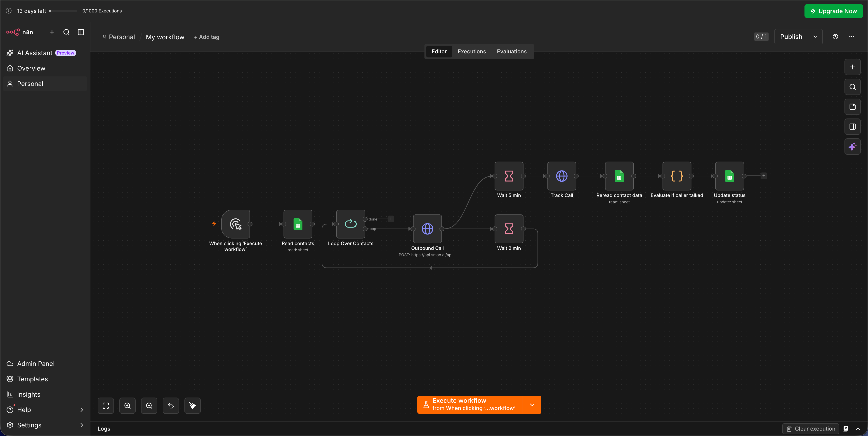Image resolution: width=868 pixels, height=436 pixels.
Task: Select Evaluate if caller talked code node
Action: (677, 176)
